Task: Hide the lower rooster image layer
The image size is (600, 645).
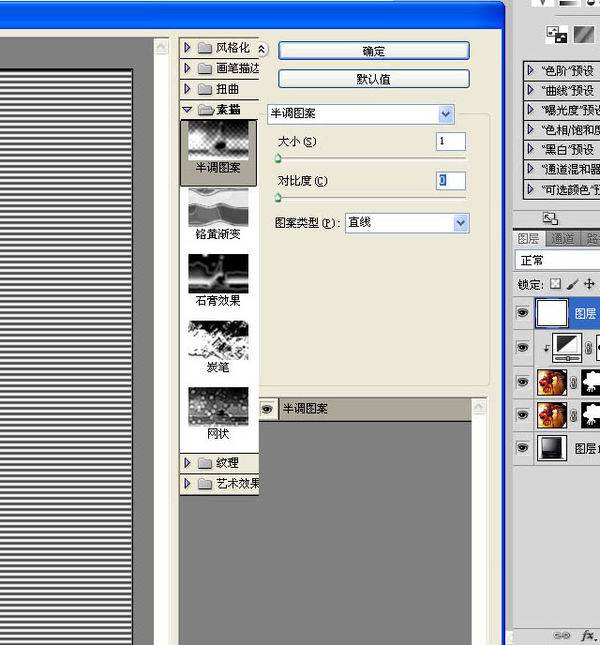Action: pyautogui.click(x=523, y=415)
